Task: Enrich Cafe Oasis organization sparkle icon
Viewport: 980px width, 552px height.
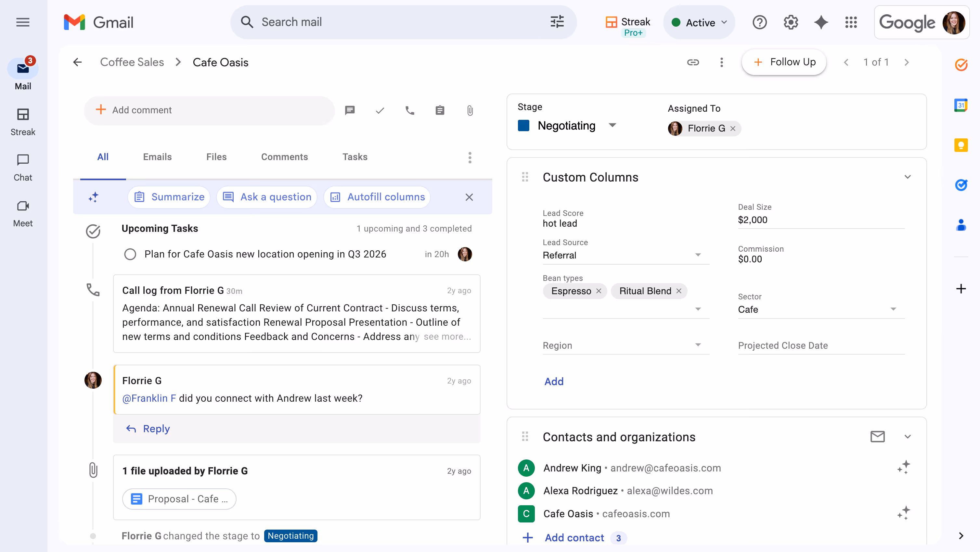Action: tap(904, 513)
